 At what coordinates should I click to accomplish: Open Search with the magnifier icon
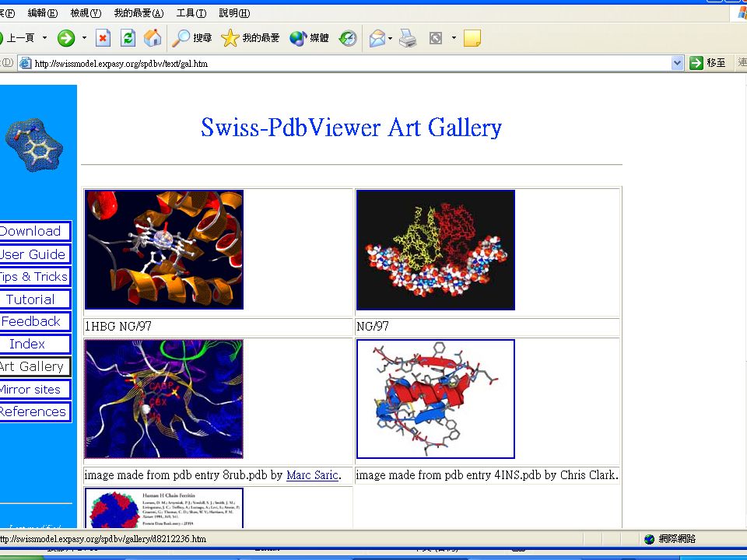(x=181, y=38)
